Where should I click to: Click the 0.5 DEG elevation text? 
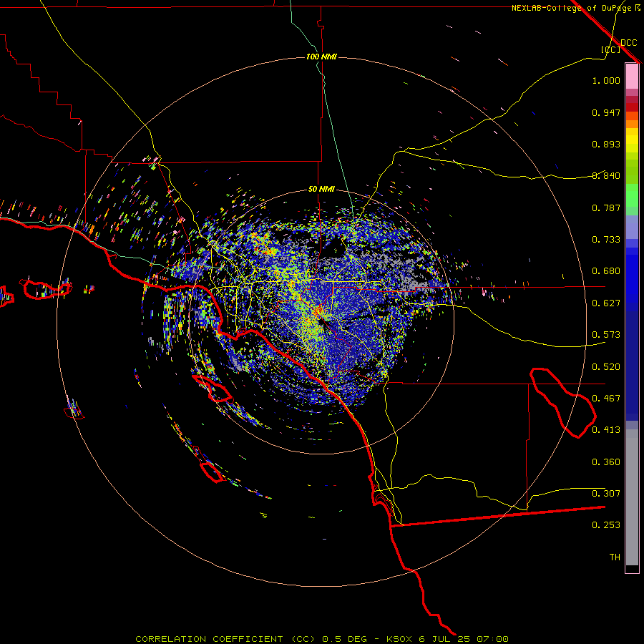pyautogui.click(x=344, y=639)
